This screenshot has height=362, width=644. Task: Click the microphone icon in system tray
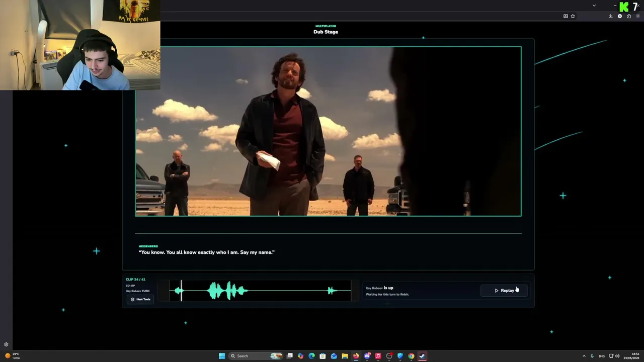coord(592,356)
